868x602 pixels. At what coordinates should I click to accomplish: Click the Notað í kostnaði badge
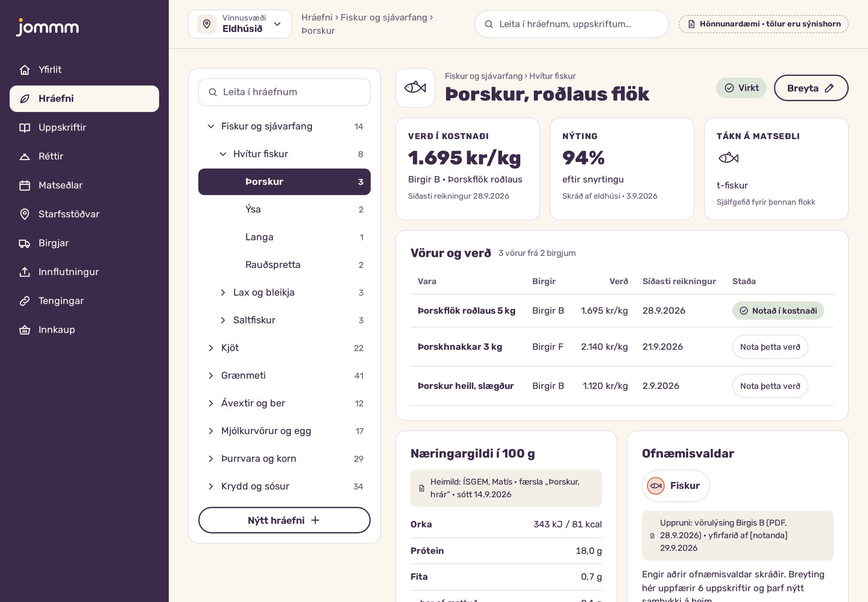point(778,311)
